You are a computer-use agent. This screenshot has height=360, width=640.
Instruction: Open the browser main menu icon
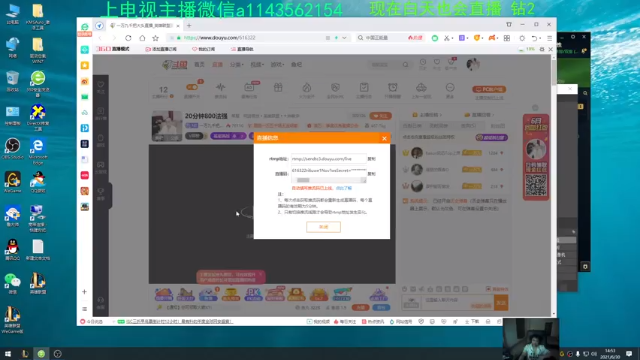tap(549, 38)
